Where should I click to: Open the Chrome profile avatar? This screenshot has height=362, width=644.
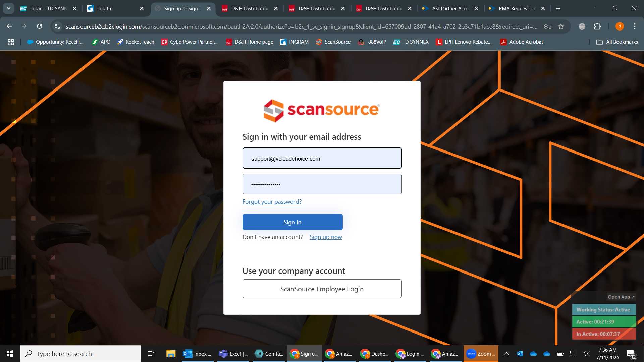(620, 26)
